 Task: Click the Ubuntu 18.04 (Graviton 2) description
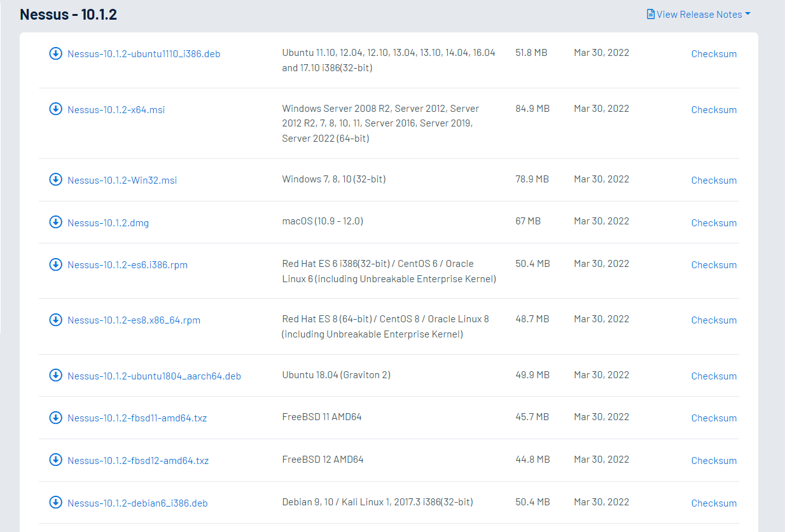337,375
